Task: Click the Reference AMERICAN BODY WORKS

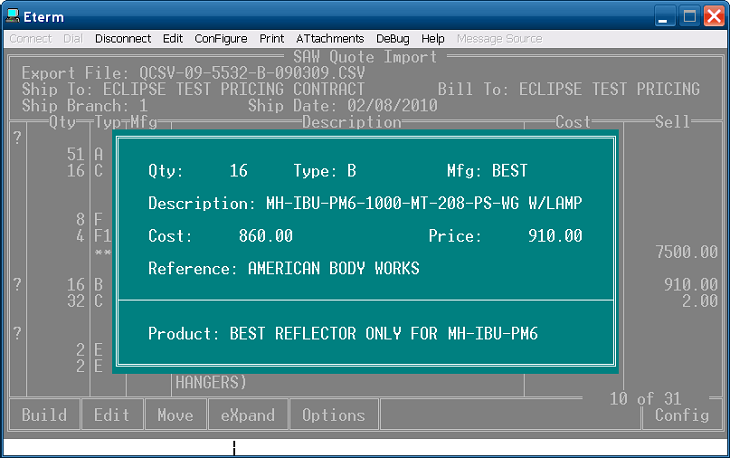Action: [x=333, y=268]
